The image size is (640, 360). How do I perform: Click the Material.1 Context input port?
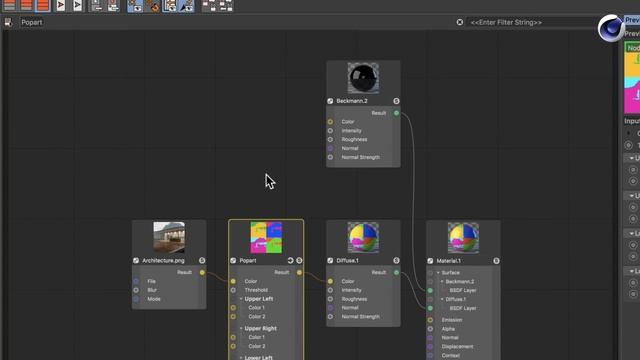point(430,356)
